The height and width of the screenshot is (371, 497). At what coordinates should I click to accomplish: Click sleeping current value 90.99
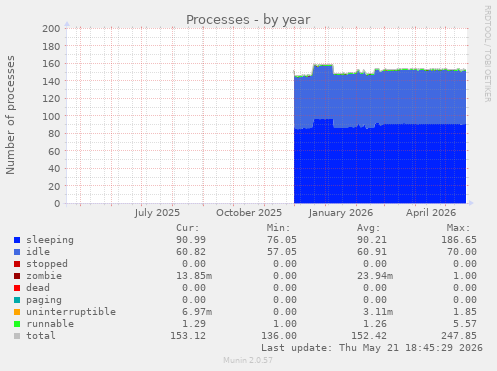click(191, 240)
